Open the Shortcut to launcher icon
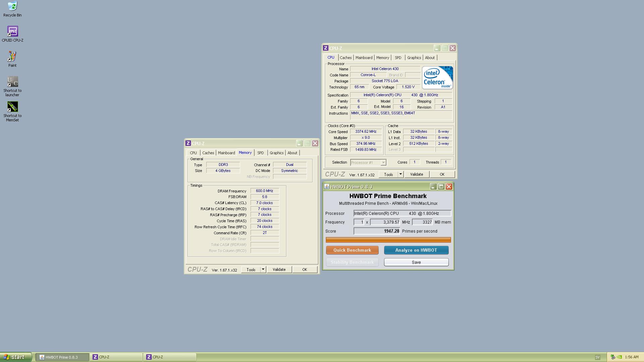The width and height of the screenshot is (644, 362). pyautogui.click(x=12, y=86)
